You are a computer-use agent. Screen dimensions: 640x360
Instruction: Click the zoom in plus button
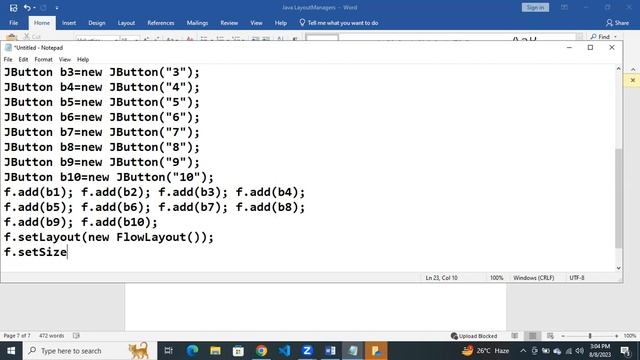[x=616, y=336]
